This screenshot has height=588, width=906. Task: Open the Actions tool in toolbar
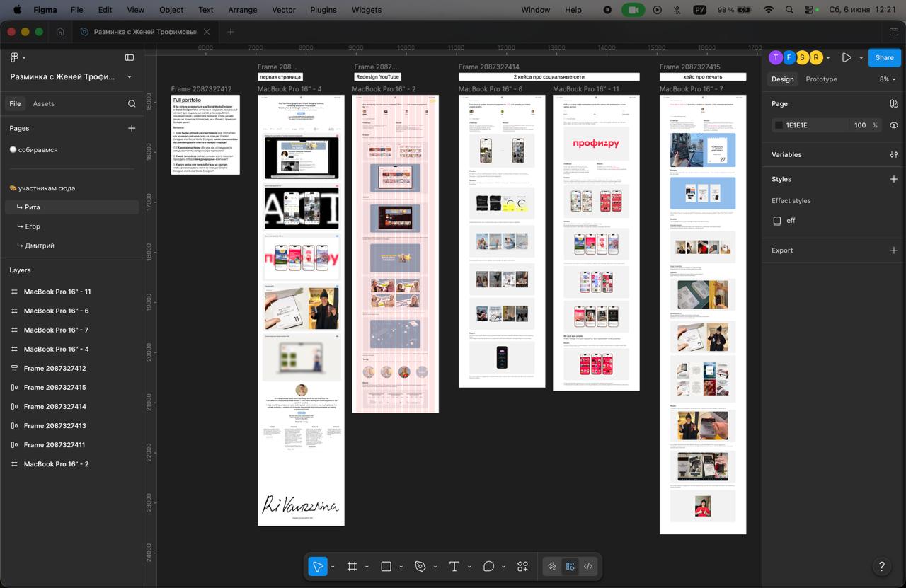[x=522, y=566]
